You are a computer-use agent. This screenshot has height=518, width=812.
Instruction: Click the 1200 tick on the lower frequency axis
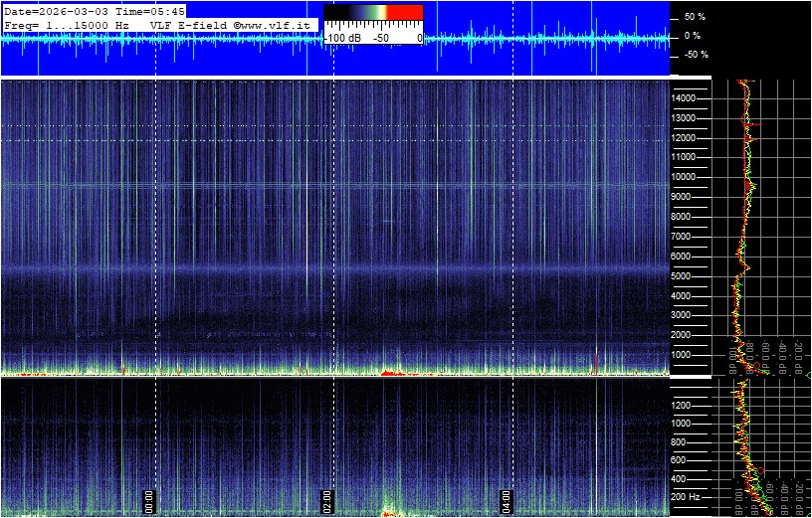click(x=687, y=406)
